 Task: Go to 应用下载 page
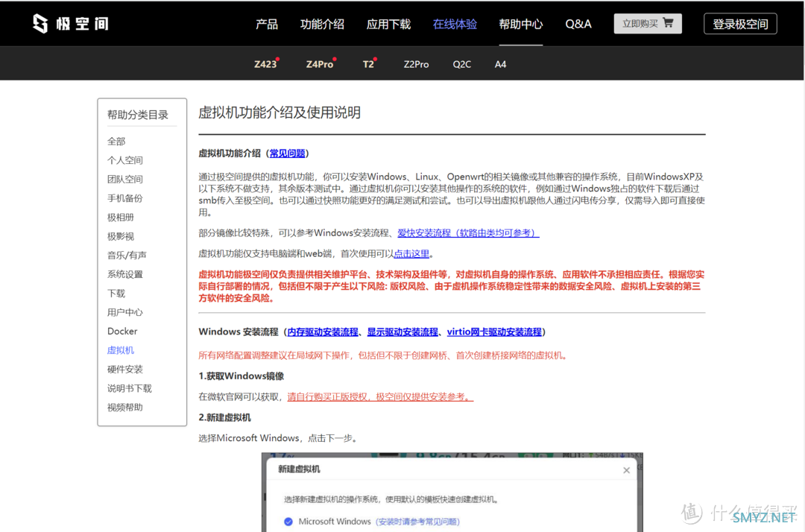388,24
